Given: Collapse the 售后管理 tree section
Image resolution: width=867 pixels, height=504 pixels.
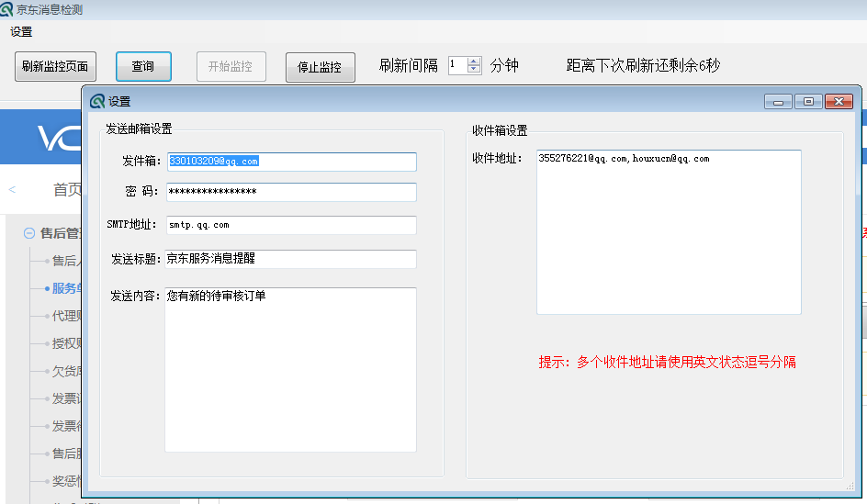Looking at the screenshot, I should tap(29, 233).
